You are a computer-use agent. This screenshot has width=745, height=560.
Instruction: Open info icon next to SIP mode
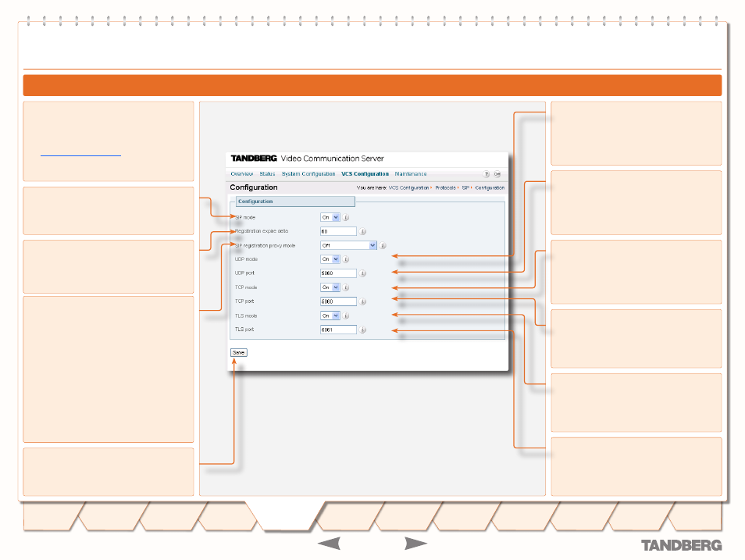pos(347,218)
